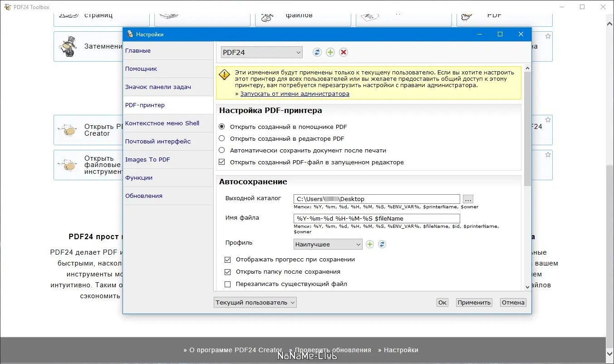Select the PDF-принтер section
This screenshot has height=364, width=614.
[168, 105]
